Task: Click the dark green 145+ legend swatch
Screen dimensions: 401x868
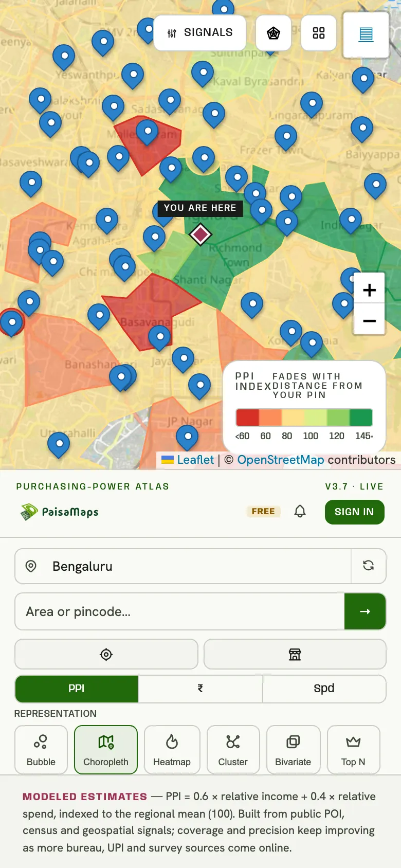Action: (x=361, y=418)
